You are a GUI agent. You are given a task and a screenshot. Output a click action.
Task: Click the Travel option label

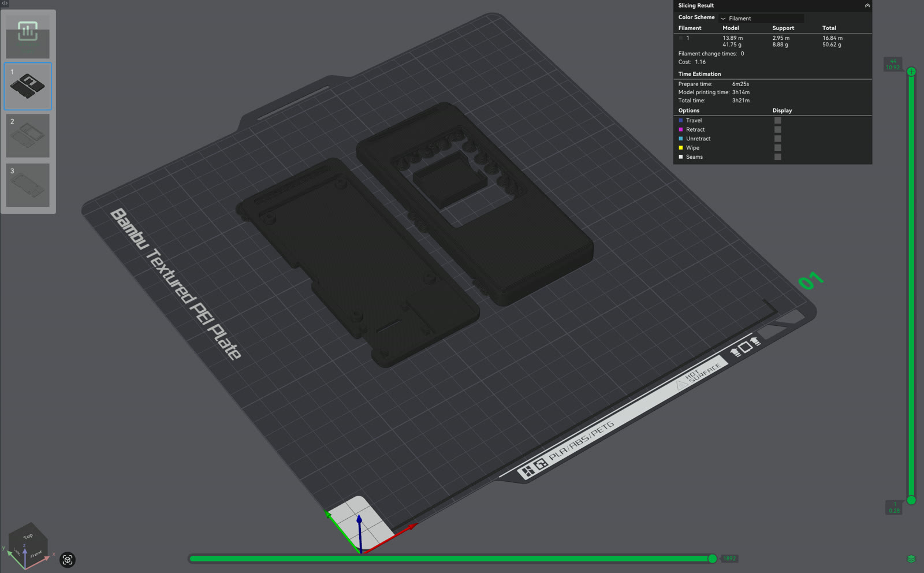[694, 121]
